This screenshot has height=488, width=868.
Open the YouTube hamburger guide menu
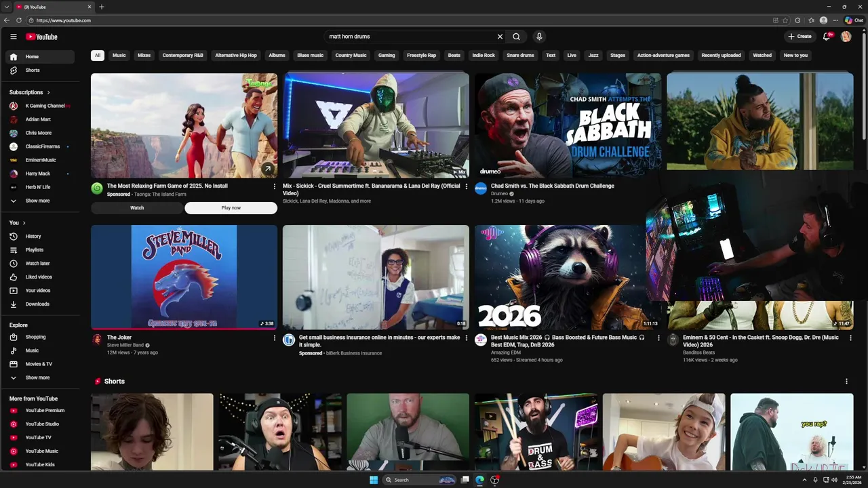point(13,37)
